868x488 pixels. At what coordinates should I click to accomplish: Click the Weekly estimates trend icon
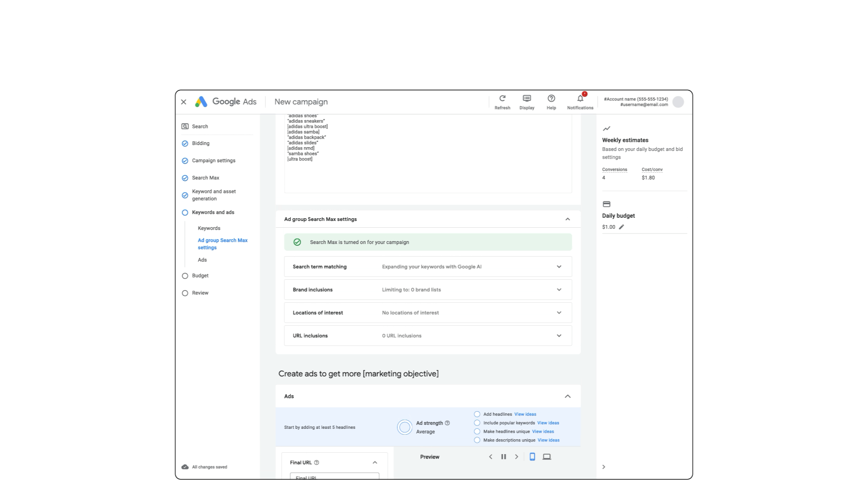pyautogui.click(x=606, y=129)
